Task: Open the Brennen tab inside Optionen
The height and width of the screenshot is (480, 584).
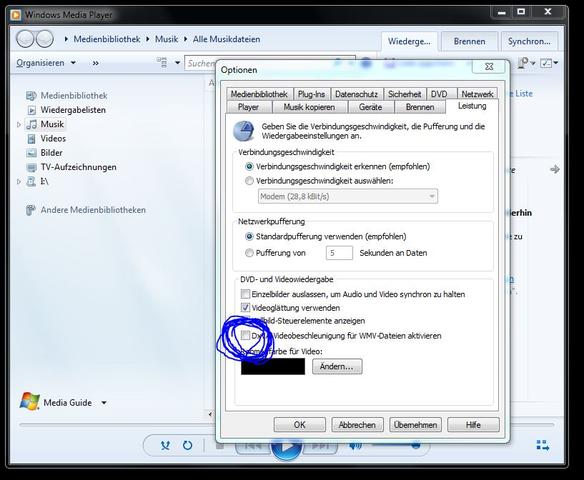Action: click(420, 107)
